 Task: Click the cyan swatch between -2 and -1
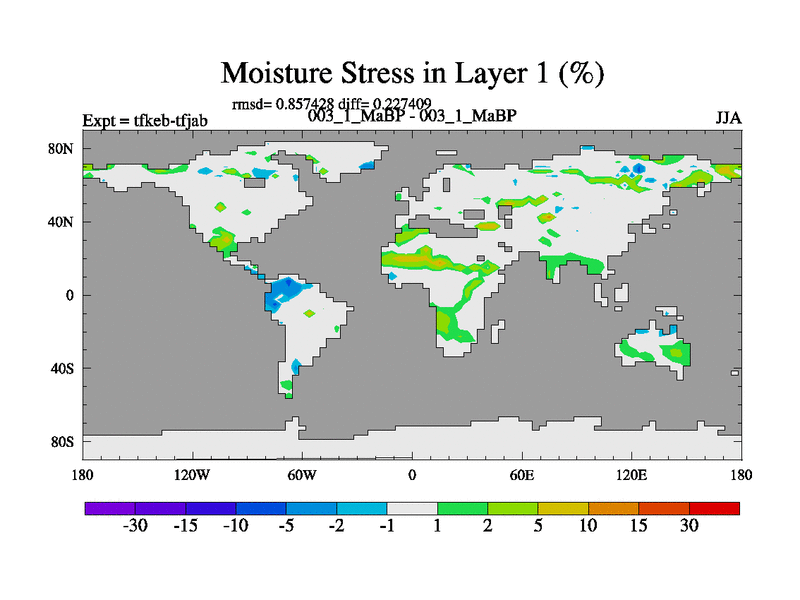click(x=362, y=508)
